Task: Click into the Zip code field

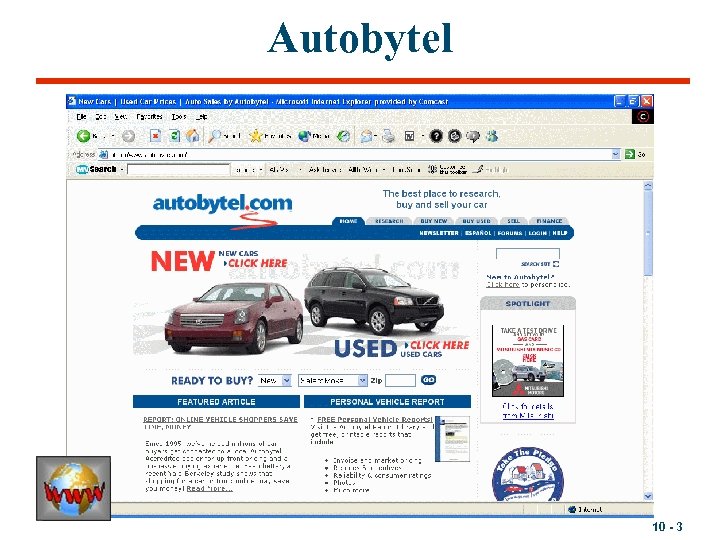Action: (400, 381)
